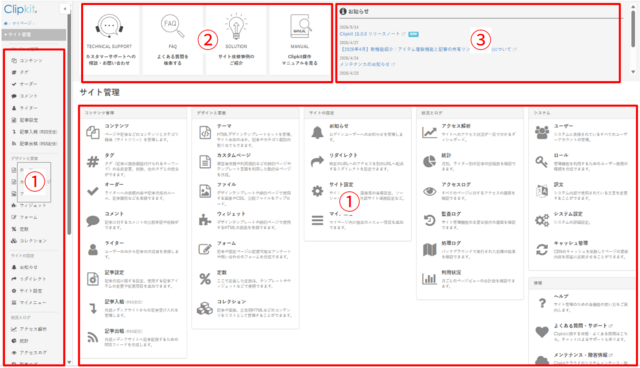Open the FAQ card
The height and width of the screenshot is (368, 640).
(173, 40)
